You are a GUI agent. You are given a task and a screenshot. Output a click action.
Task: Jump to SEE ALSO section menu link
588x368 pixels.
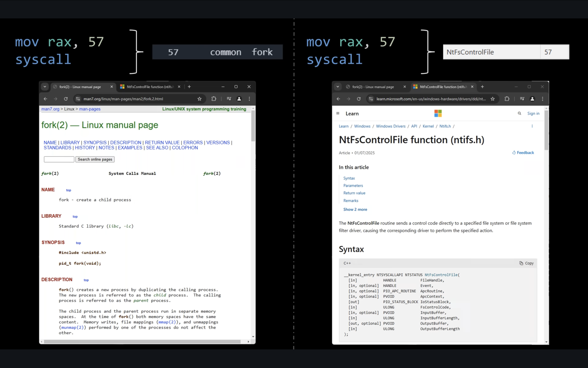pyautogui.click(x=157, y=148)
